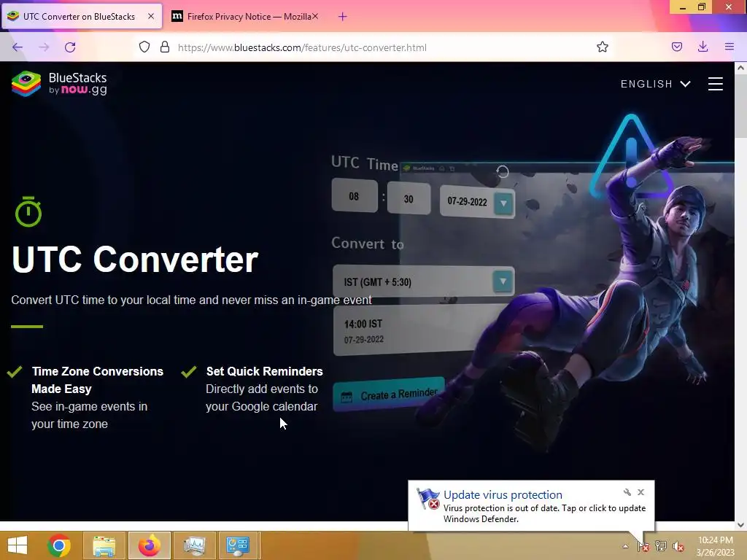Click the Action Center flag tray icon
This screenshot has width=747, height=560.
pos(643,546)
